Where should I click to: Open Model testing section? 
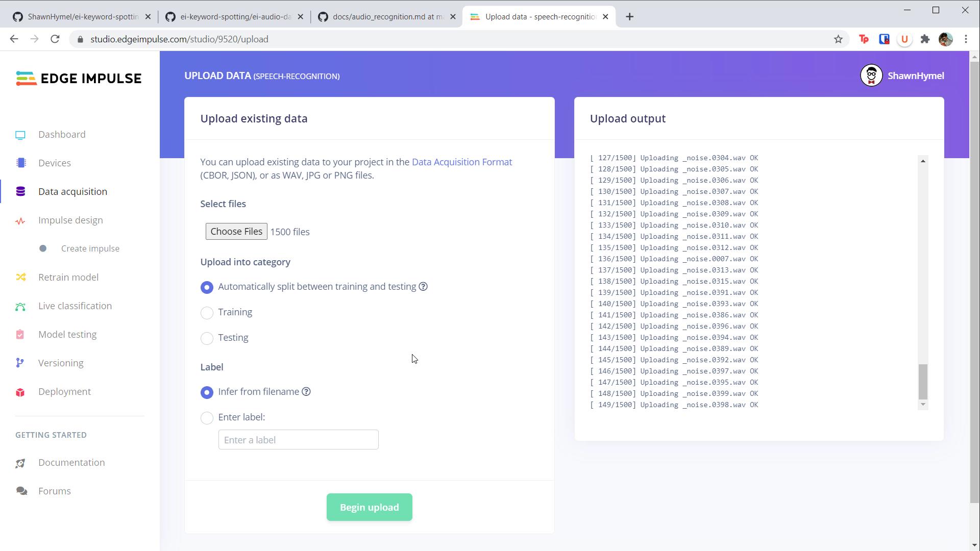[x=67, y=334]
